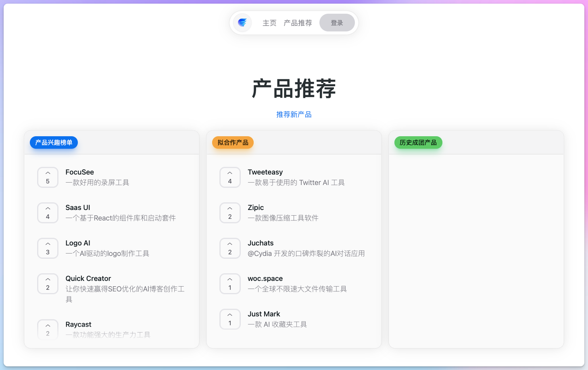The height and width of the screenshot is (370, 588).
Task: Upvote the woc.space file transfer tool
Action: 230,284
